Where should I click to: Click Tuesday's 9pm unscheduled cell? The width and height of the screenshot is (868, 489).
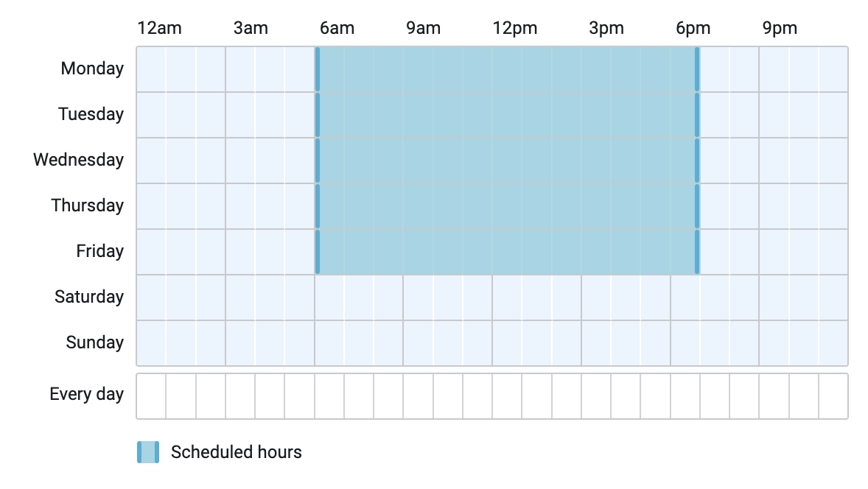pos(774,115)
